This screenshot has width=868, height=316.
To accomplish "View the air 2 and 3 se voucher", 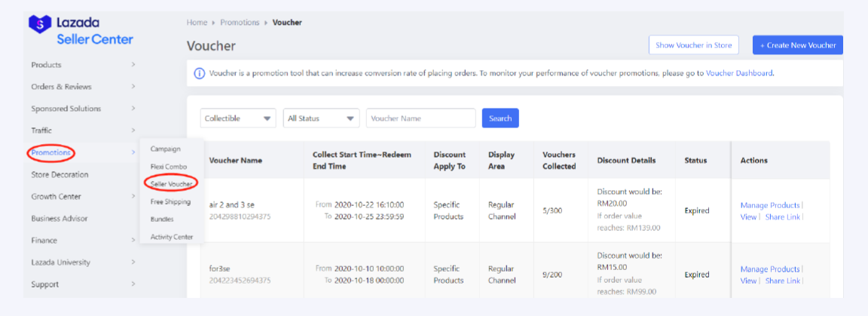I will 748,216.
